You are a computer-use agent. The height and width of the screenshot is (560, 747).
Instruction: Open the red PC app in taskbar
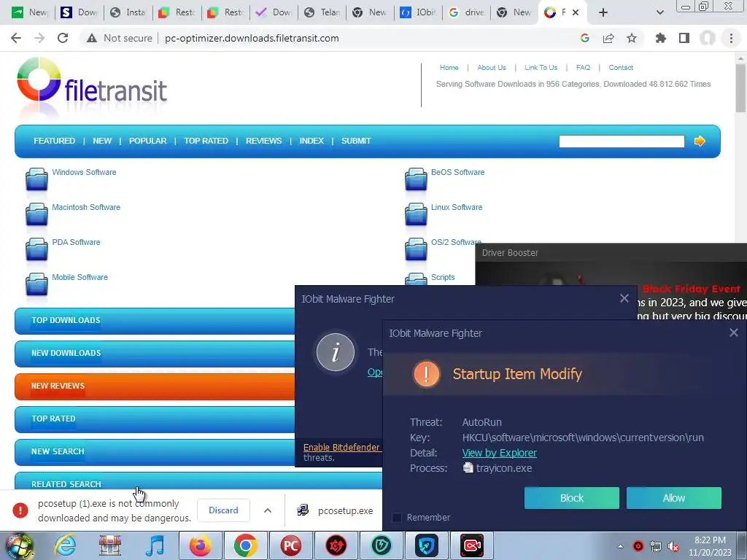click(290, 545)
